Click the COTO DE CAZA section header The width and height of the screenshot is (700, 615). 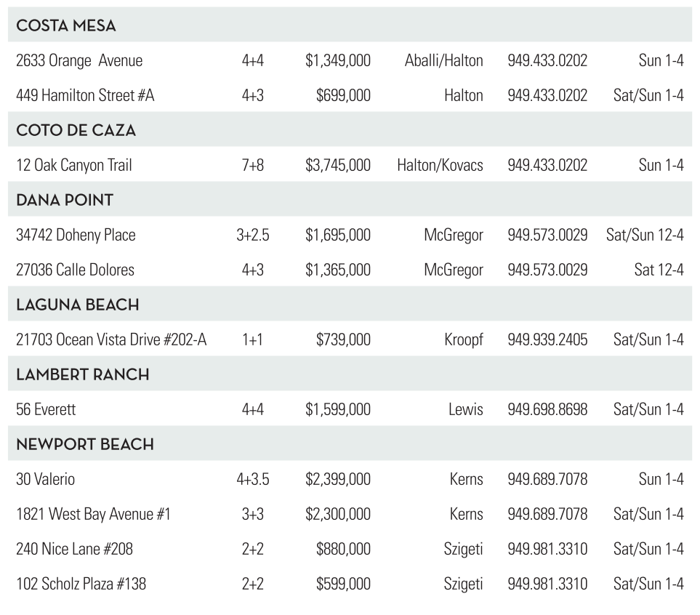[x=76, y=131]
